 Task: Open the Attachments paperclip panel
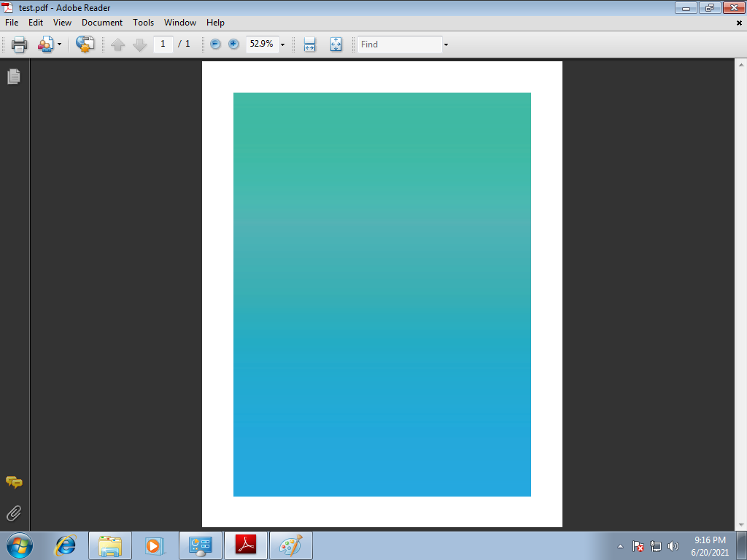point(13,513)
